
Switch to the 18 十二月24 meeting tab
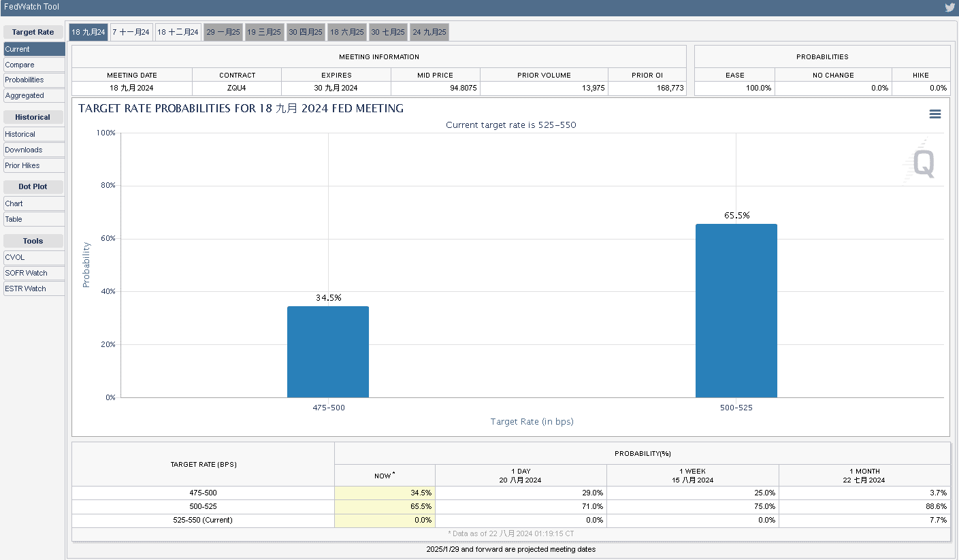pos(178,32)
